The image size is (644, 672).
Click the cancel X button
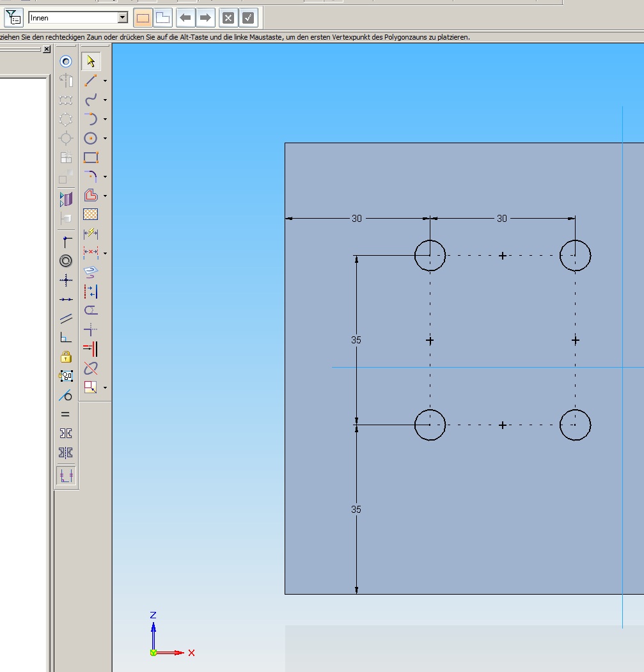(228, 18)
